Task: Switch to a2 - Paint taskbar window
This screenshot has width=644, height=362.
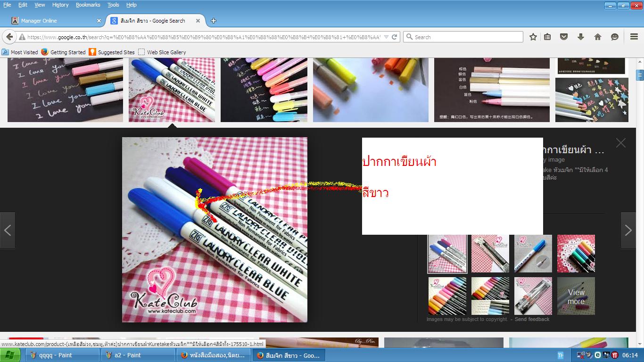Action: click(x=138, y=355)
